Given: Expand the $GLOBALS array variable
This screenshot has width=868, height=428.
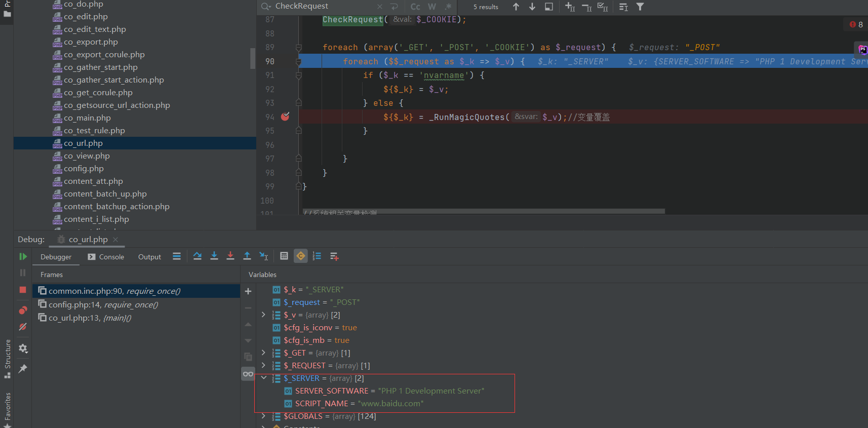Looking at the screenshot, I should [x=263, y=416].
